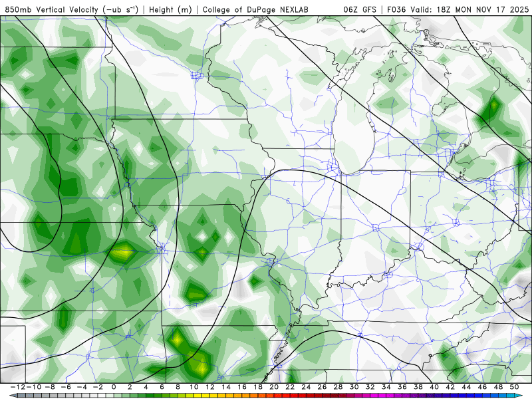Click the '06Z GFS' model run label
Image resolution: width=532 pixels, height=399 pixels.
[360, 10]
